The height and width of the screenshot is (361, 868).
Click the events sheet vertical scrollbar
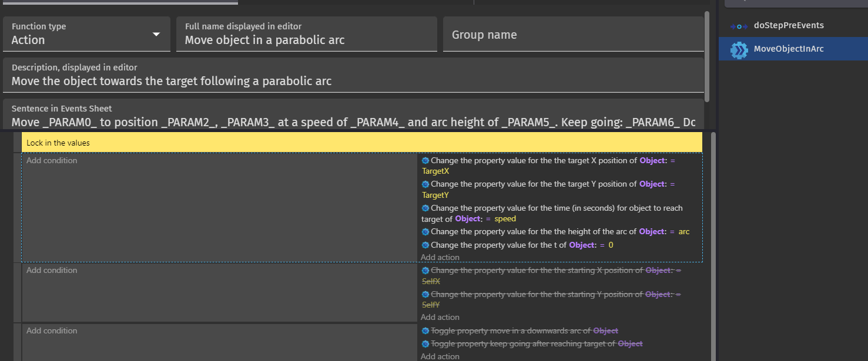click(x=713, y=247)
